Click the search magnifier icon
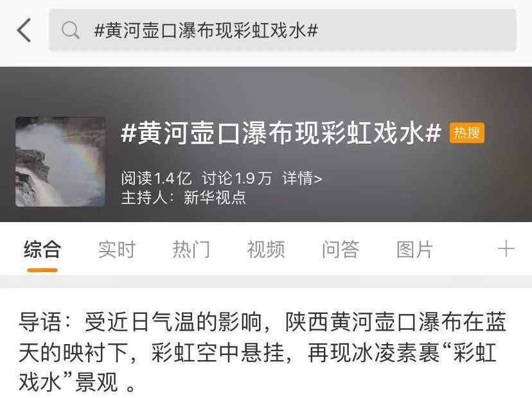The height and width of the screenshot is (398, 532). point(71,30)
